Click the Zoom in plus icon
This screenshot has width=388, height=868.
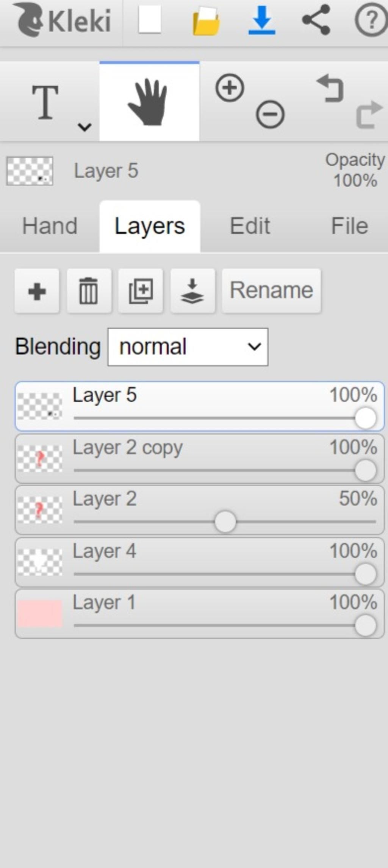click(x=230, y=88)
